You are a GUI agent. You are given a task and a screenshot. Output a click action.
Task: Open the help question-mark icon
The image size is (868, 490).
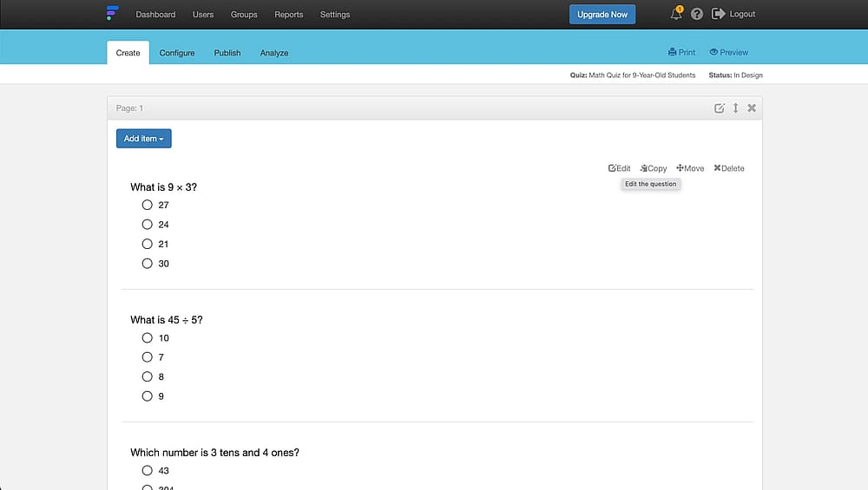pyautogui.click(x=697, y=14)
